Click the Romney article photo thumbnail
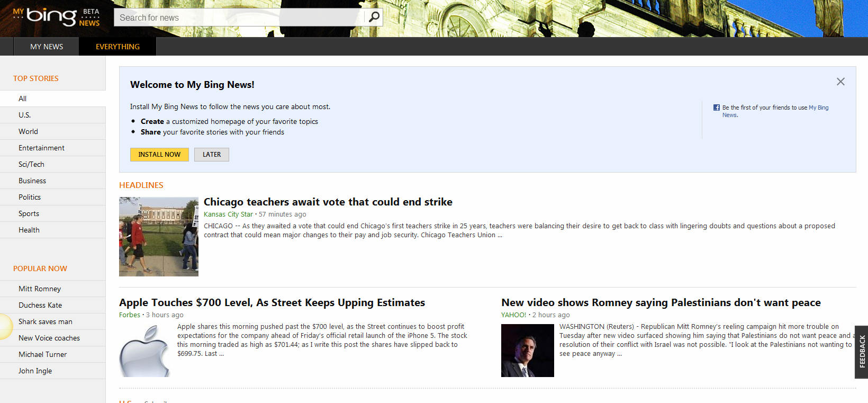This screenshot has height=403, width=868. pyautogui.click(x=528, y=351)
